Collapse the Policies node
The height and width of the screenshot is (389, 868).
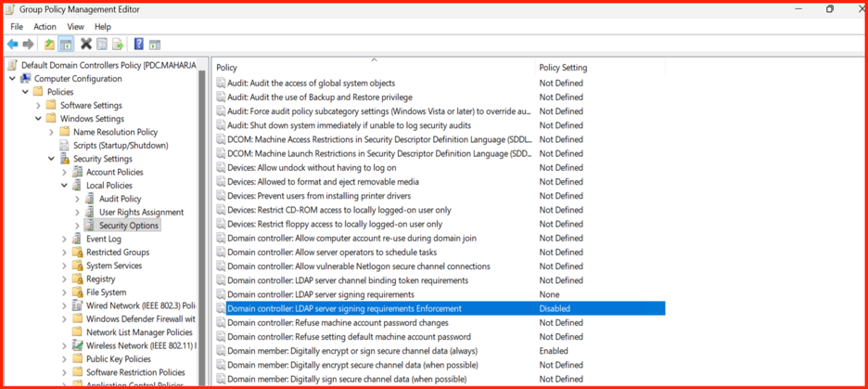coord(25,92)
